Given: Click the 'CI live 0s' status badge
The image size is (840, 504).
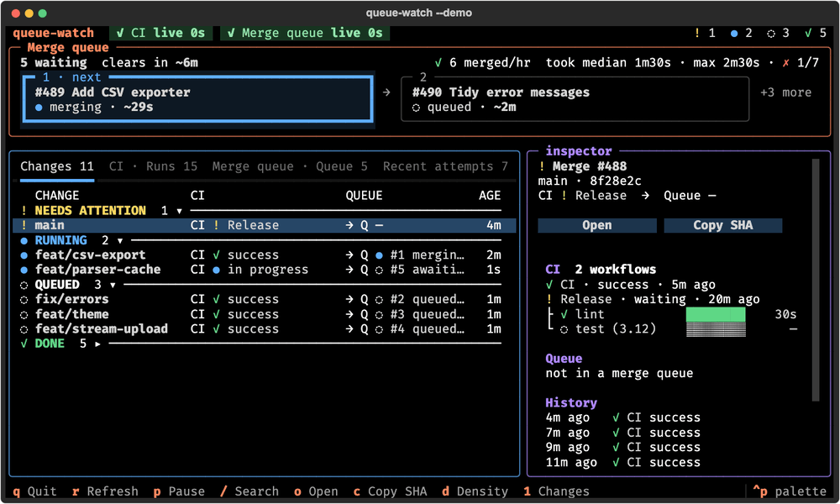Looking at the screenshot, I should click(x=160, y=34).
